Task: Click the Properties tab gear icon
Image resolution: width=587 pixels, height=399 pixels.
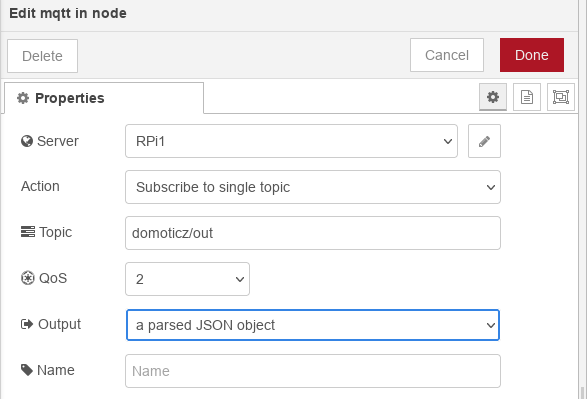Action: point(23,98)
